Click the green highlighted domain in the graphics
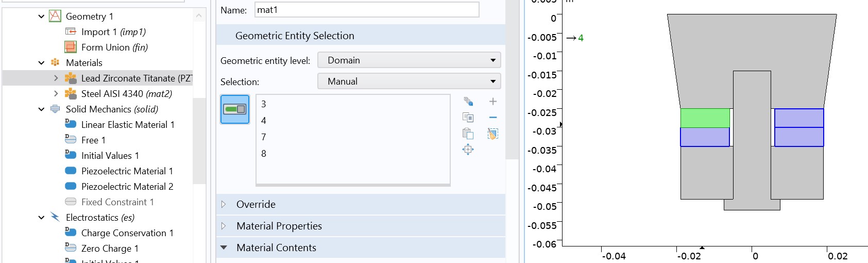868x263 pixels. 705,118
